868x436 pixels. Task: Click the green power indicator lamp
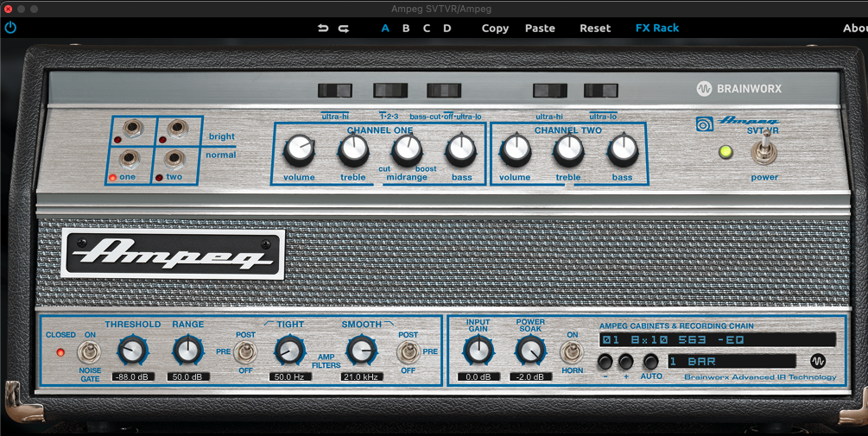pyautogui.click(x=725, y=152)
